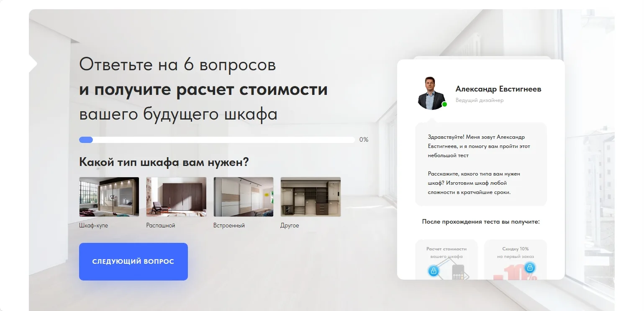Image resolution: width=644 pixels, height=311 pixels.
Task: Click the Другое caption text
Action: (x=290, y=226)
